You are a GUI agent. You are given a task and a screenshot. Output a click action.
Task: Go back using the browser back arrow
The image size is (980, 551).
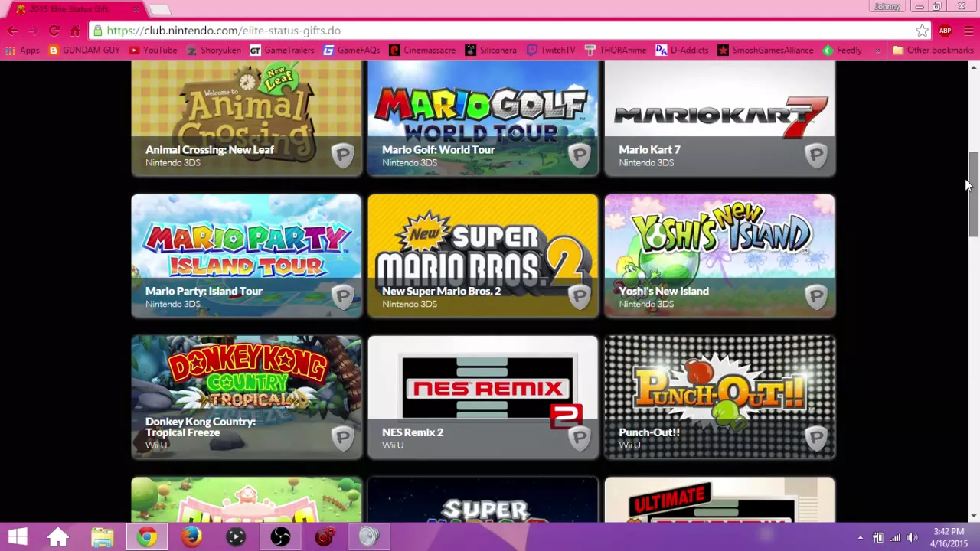(12, 31)
